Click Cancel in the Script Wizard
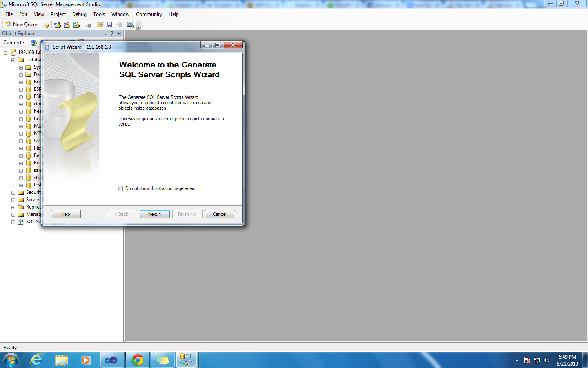588x368 pixels. click(x=220, y=214)
